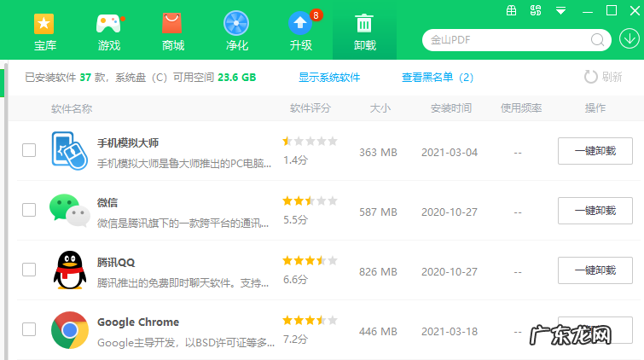Image resolution: width=644 pixels, height=360 pixels.
Task: Sort by 使用频率 column header
Action: 521,108
